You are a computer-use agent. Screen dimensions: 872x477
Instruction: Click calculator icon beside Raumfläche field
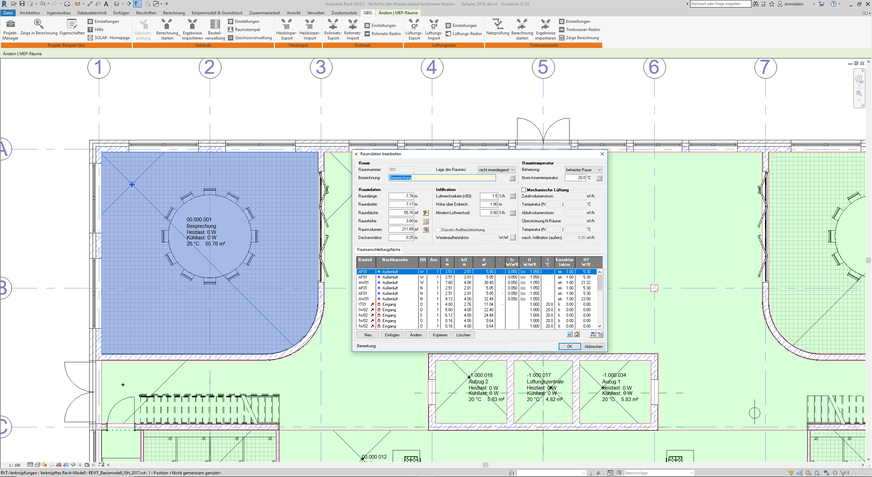(426, 213)
